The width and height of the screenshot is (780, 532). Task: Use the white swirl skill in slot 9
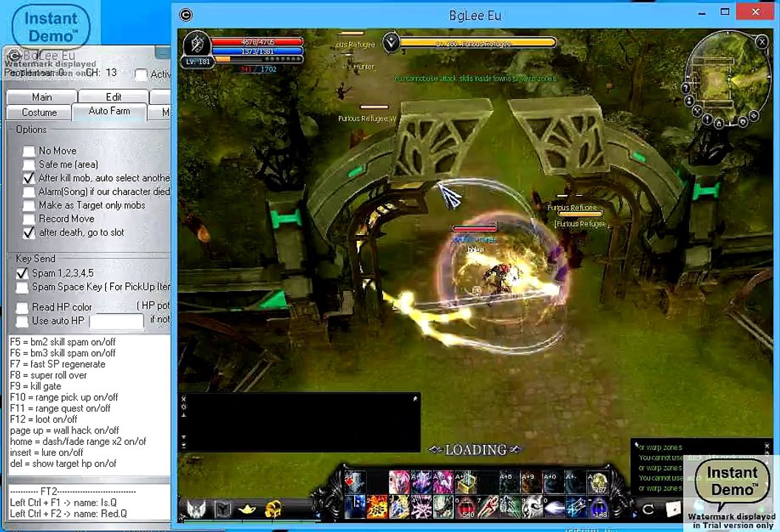(x=532, y=507)
